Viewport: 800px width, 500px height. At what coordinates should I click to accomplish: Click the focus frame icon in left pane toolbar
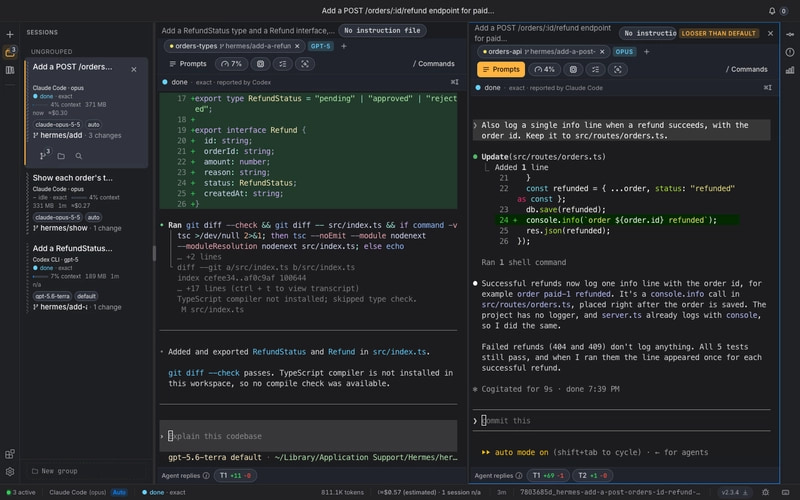(305, 64)
